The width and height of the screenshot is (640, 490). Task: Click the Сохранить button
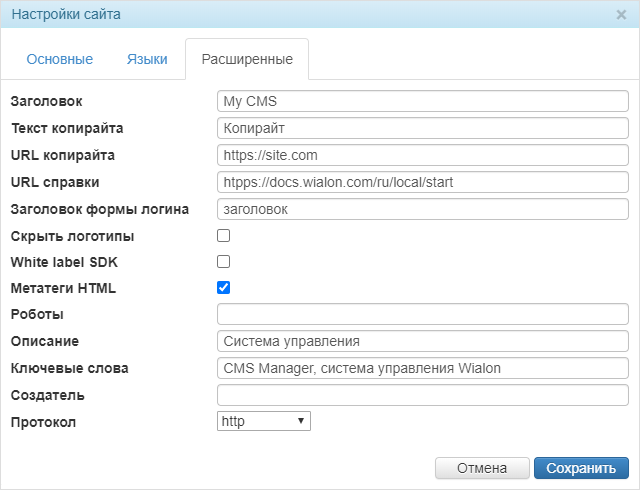[581, 468]
